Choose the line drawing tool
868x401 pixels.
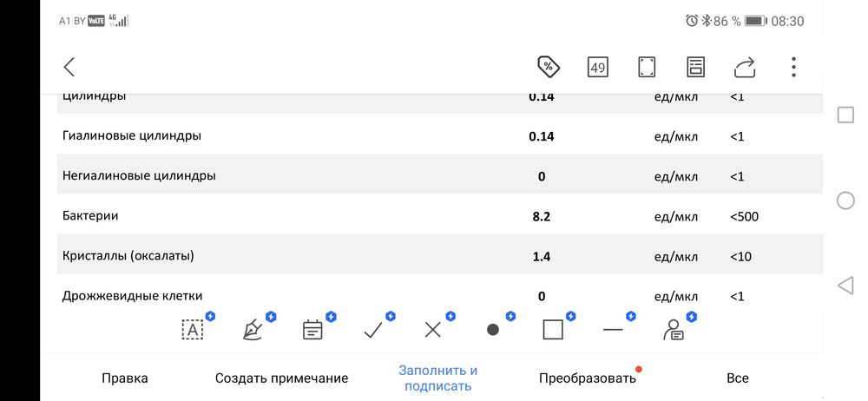[613, 330]
